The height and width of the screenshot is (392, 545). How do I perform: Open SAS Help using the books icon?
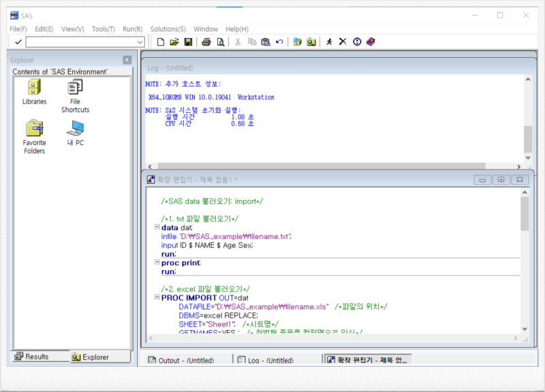tap(370, 42)
